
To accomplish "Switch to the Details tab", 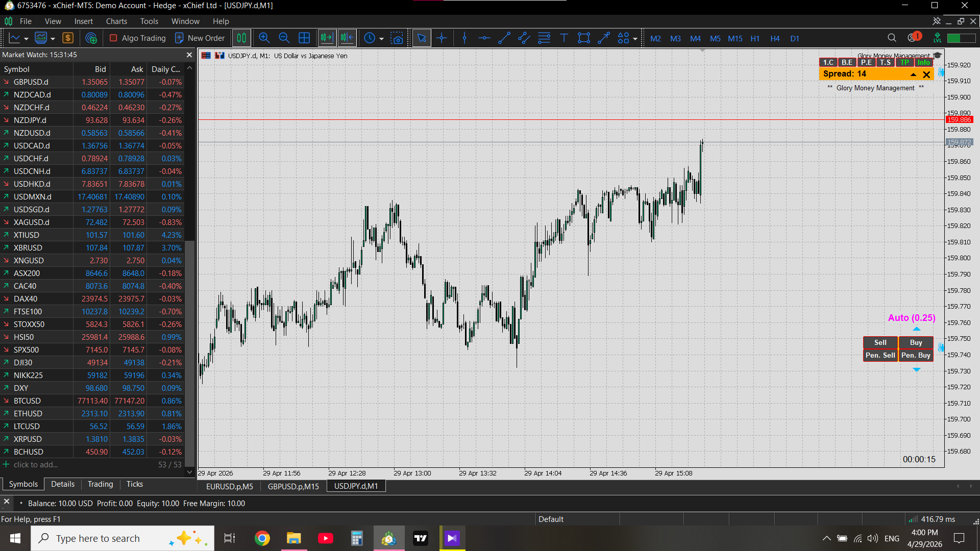I will pos(63,484).
